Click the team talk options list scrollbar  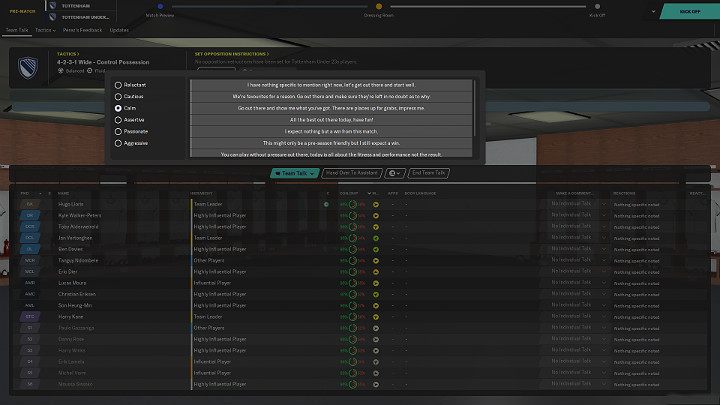[474, 108]
